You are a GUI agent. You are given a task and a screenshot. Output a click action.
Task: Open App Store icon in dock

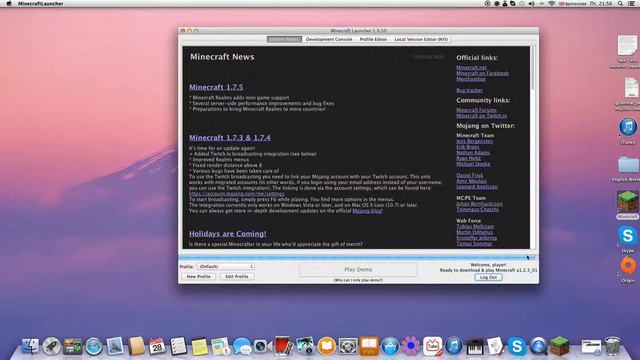pos(390,346)
